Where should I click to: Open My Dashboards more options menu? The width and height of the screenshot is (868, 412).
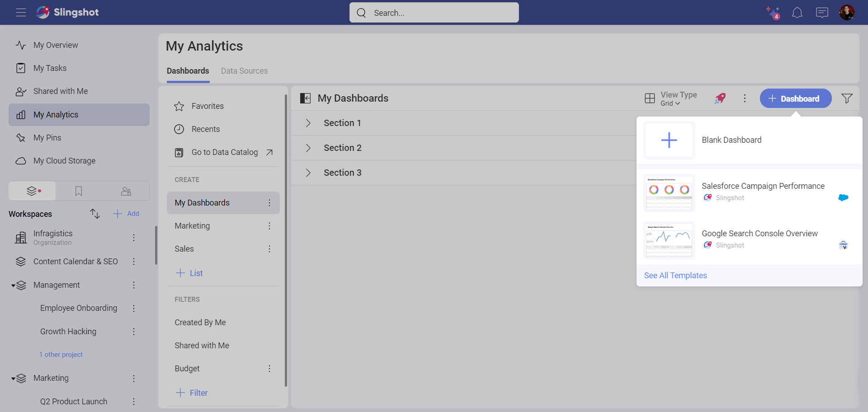[x=745, y=98]
